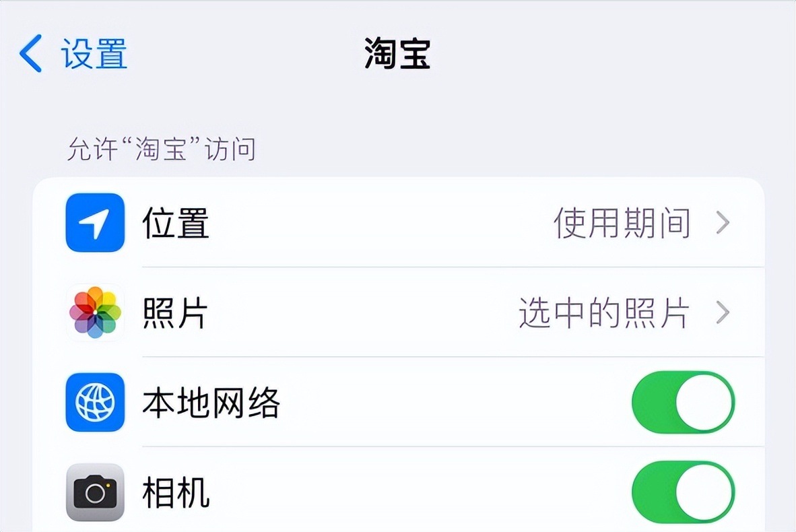Open 位置 permission settings row
The image size is (796, 532).
[x=337, y=222]
